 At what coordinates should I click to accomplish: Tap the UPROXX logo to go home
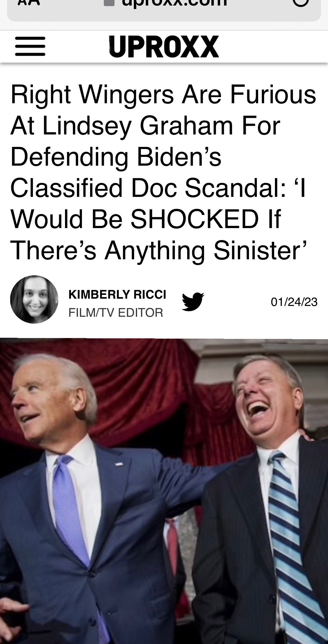[164, 46]
